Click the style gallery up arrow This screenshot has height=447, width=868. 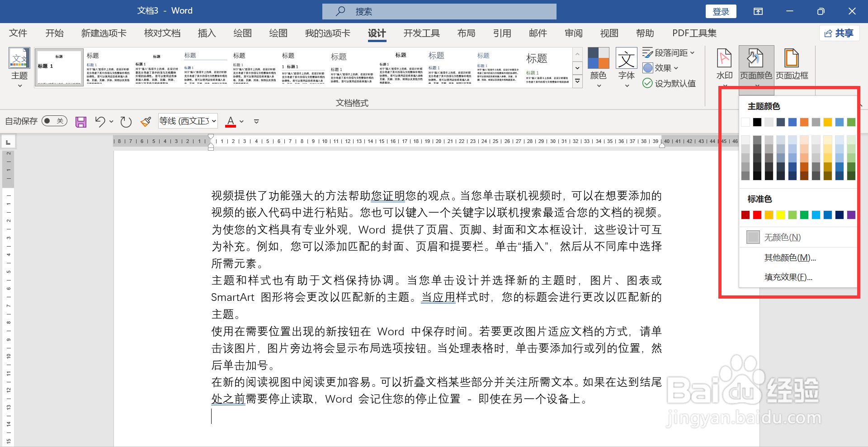pos(577,54)
